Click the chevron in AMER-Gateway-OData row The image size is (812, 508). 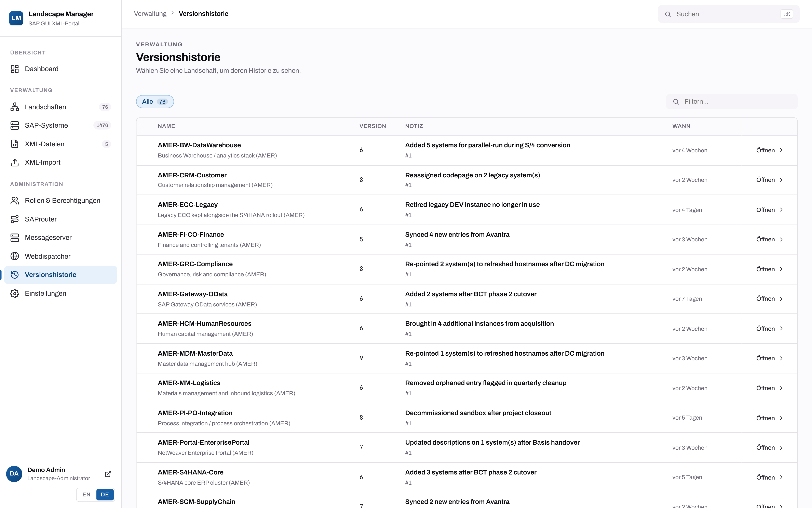[781, 299]
